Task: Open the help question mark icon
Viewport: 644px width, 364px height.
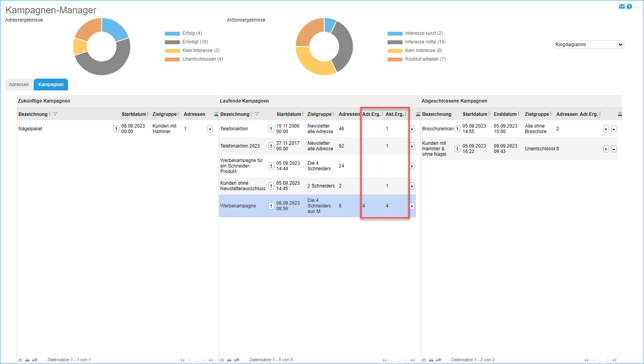Action: [629, 6]
